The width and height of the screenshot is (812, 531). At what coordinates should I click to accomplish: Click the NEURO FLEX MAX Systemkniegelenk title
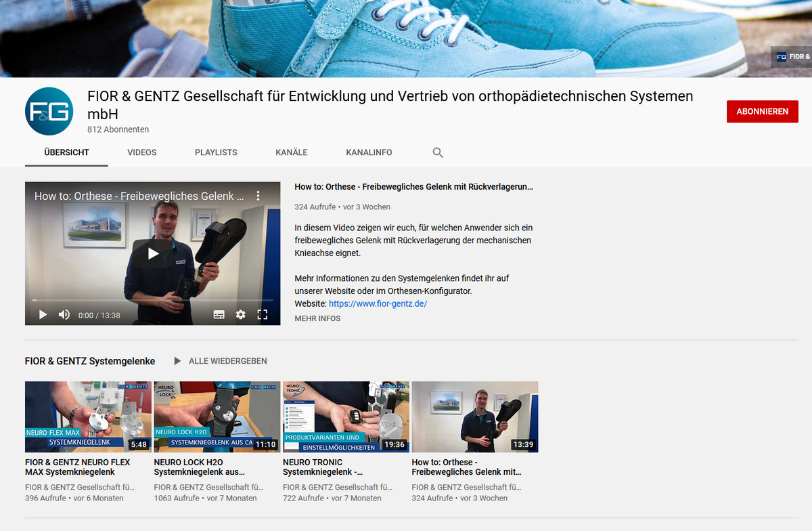tap(78, 467)
